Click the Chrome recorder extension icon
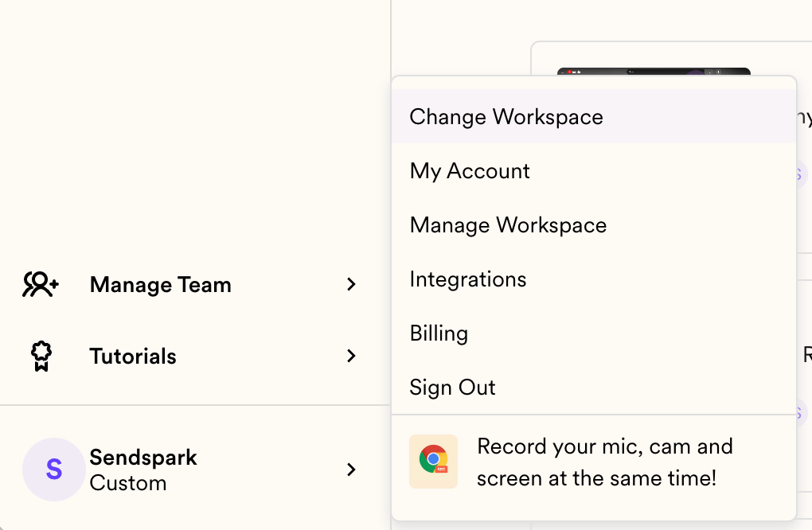 433,461
